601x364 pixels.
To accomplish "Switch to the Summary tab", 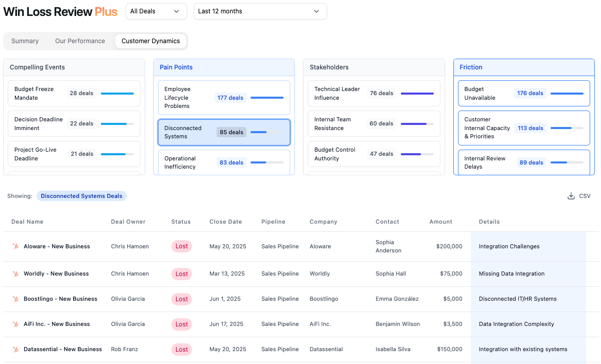I will point(25,41).
